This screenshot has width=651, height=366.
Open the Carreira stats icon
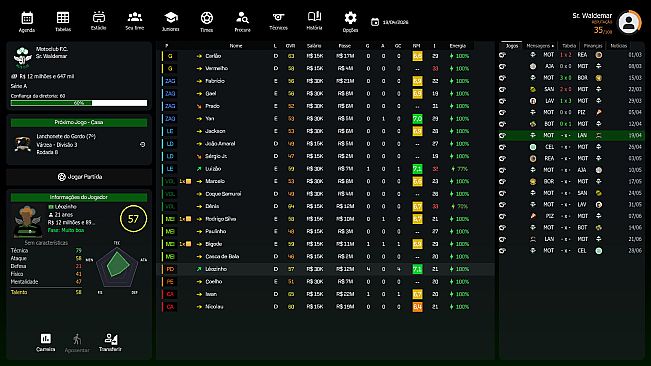tap(46, 339)
